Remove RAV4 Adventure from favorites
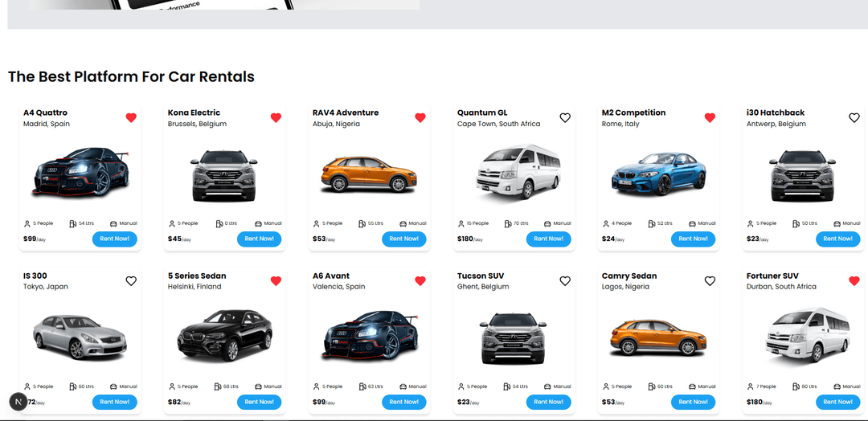Image resolution: width=868 pixels, height=421 pixels. pos(420,118)
